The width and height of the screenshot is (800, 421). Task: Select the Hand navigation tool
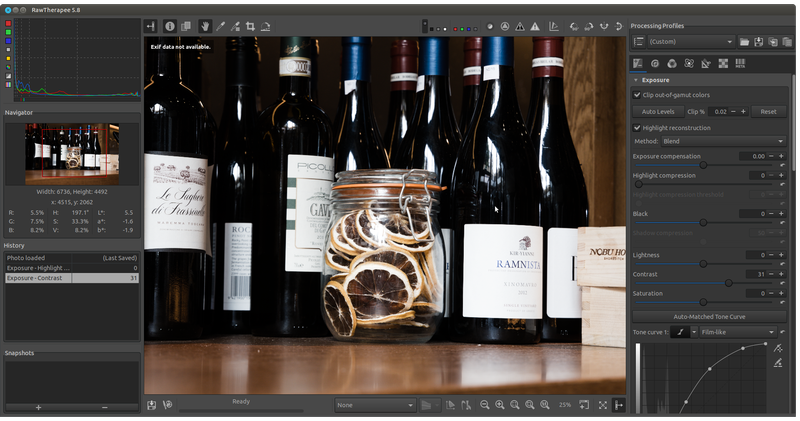205,27
